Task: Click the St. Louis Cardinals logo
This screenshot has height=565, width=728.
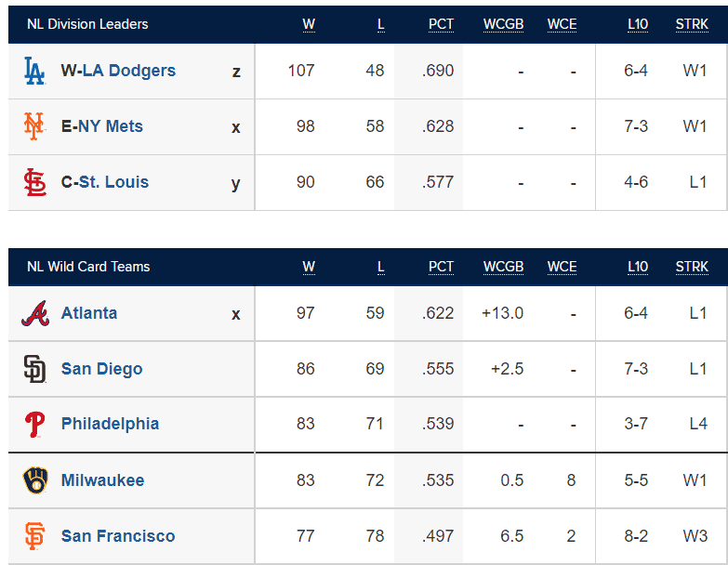Action: [34, 182]
